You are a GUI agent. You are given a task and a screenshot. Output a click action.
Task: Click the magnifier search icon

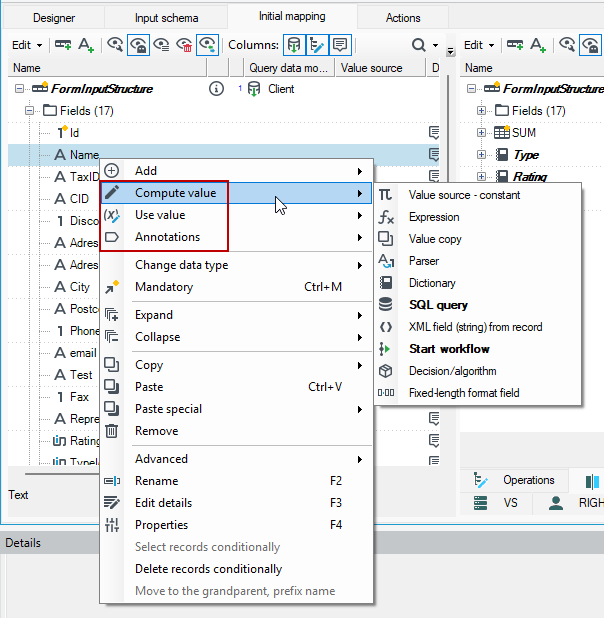click(418, 45)
